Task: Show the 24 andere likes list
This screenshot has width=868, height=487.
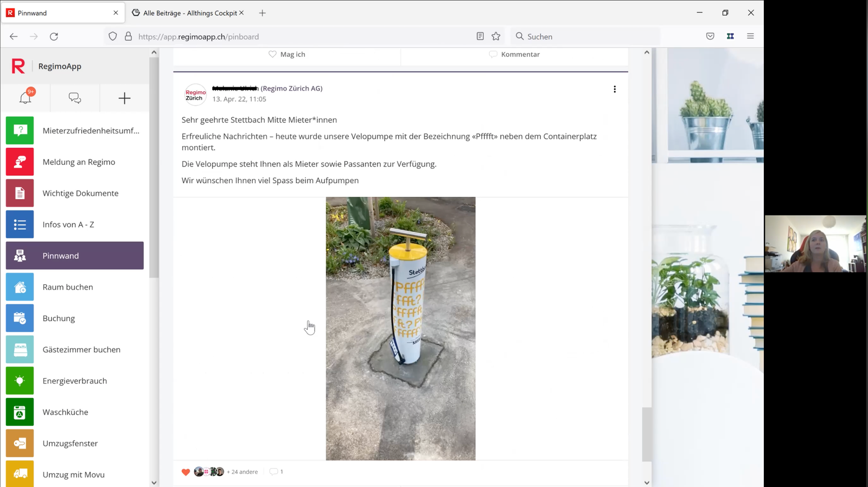Action: 242,472
